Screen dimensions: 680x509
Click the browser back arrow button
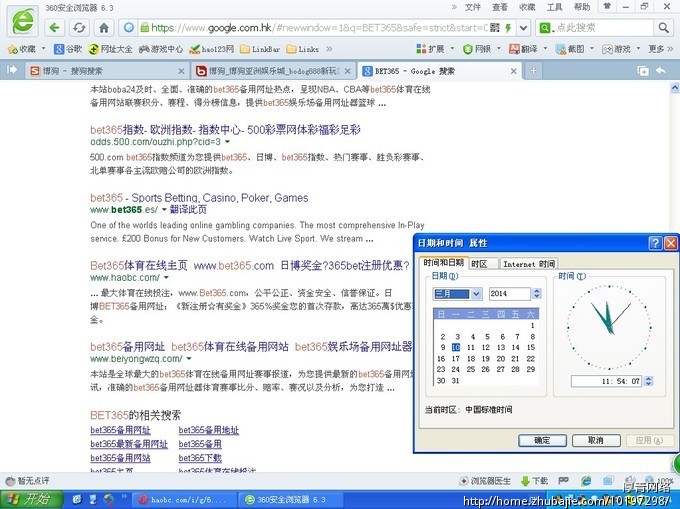[54, 28]
